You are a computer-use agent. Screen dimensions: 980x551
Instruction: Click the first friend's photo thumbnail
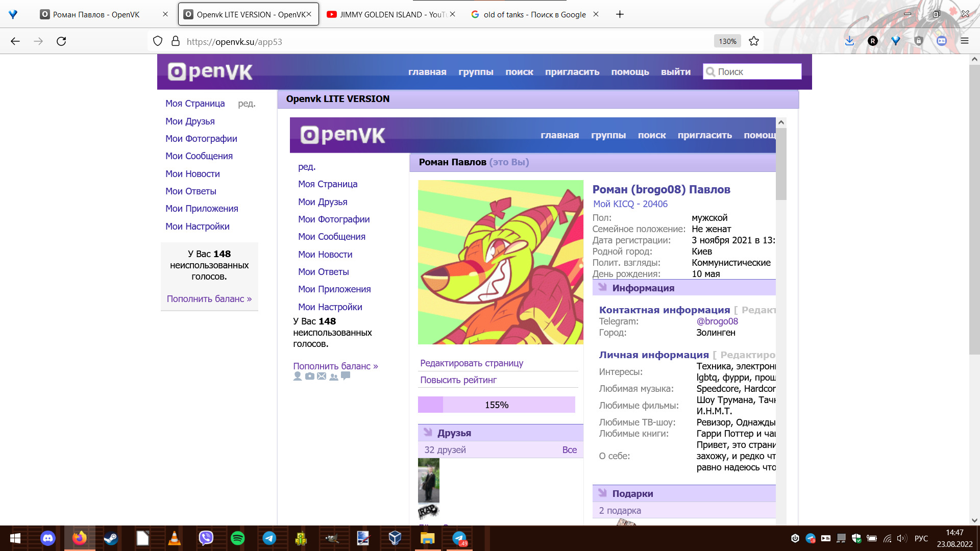tap(429, 480)
